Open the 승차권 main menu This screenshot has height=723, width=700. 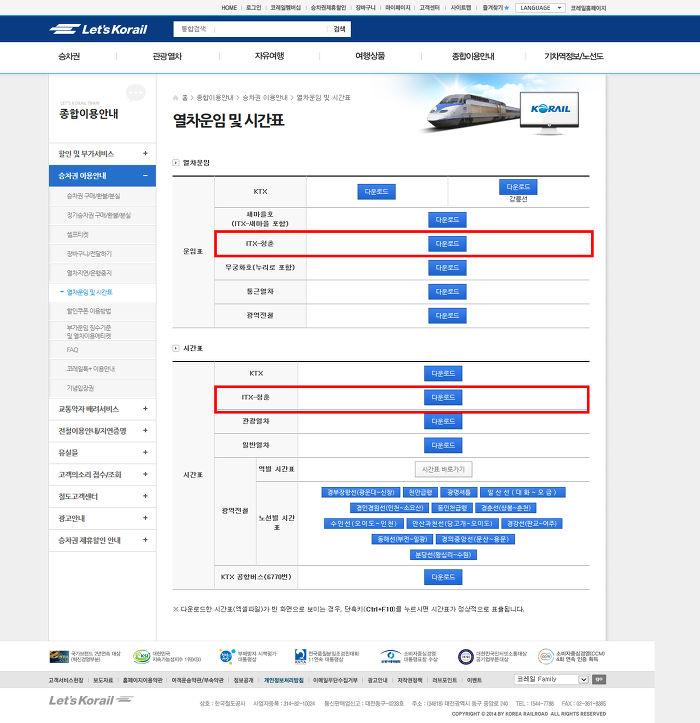pyautogui.click(x=69, y=56)
